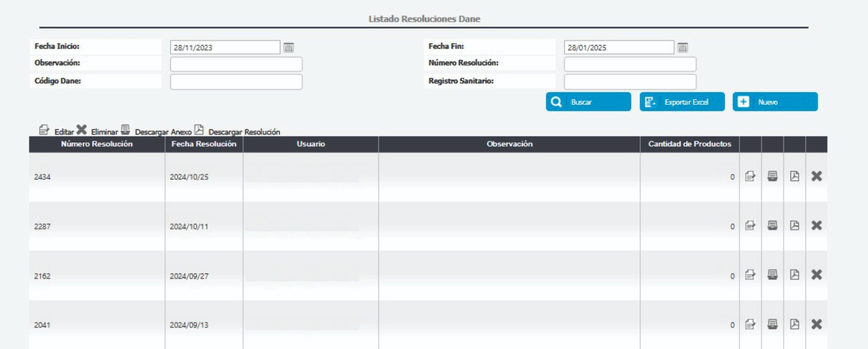
Task: Delete resolution 2162 with the X icon
Action: click(816, 275)
